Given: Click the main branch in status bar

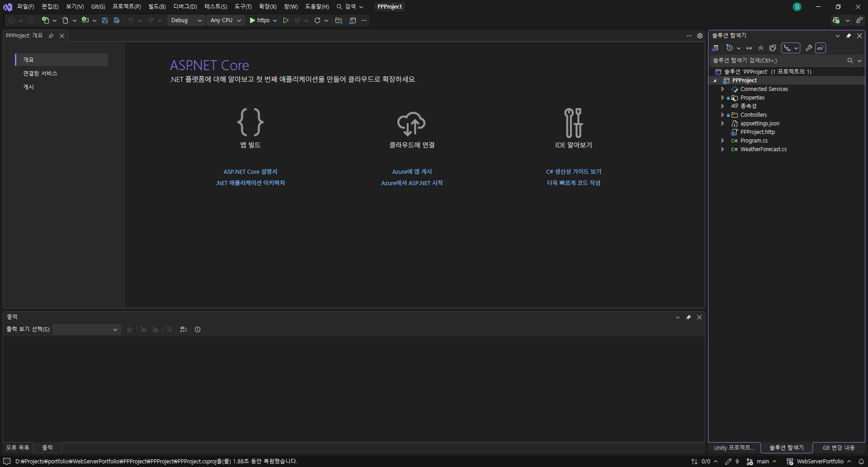Looking at the screenshot, I should pos(762,462).
